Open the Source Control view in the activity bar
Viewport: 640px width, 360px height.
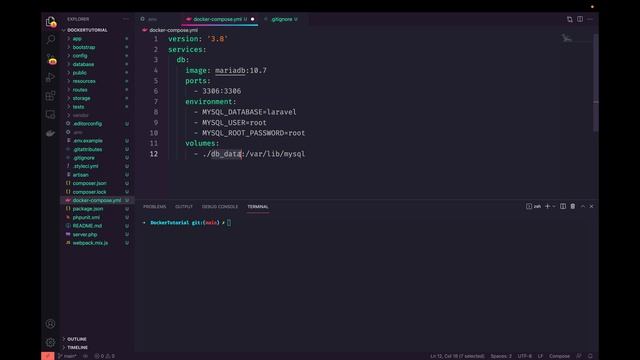51,59
